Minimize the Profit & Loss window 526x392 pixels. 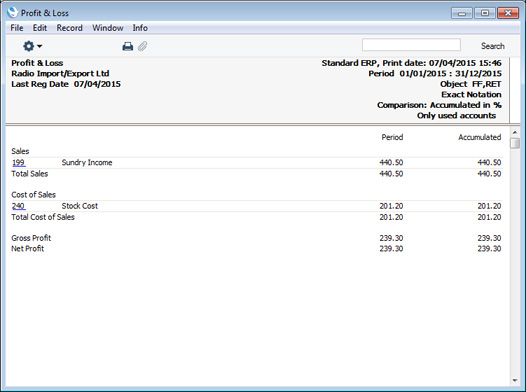click(462, 13)
